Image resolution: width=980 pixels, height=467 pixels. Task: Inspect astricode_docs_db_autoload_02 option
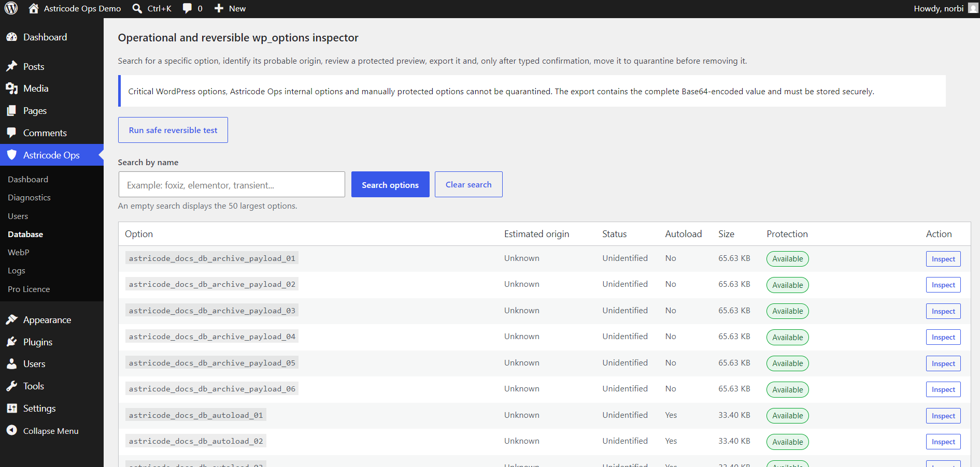943,442
